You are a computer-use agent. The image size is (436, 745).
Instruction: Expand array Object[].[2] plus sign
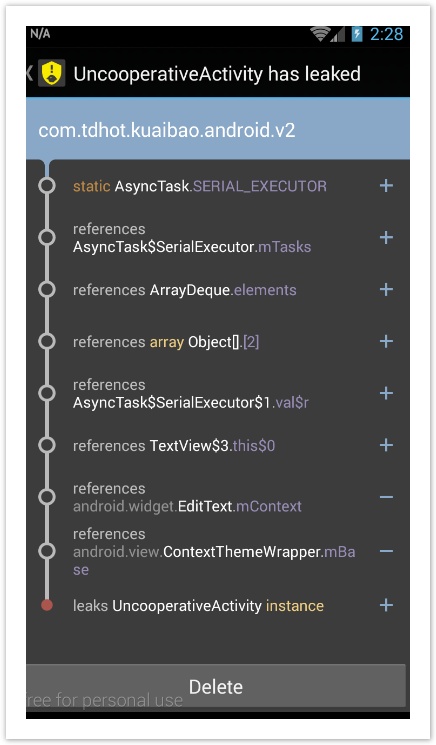pos(386,341)
